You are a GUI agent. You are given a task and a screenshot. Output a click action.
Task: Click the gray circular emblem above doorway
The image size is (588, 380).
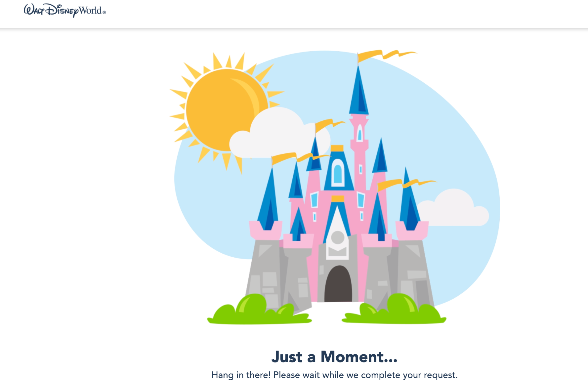coord(338,237)
